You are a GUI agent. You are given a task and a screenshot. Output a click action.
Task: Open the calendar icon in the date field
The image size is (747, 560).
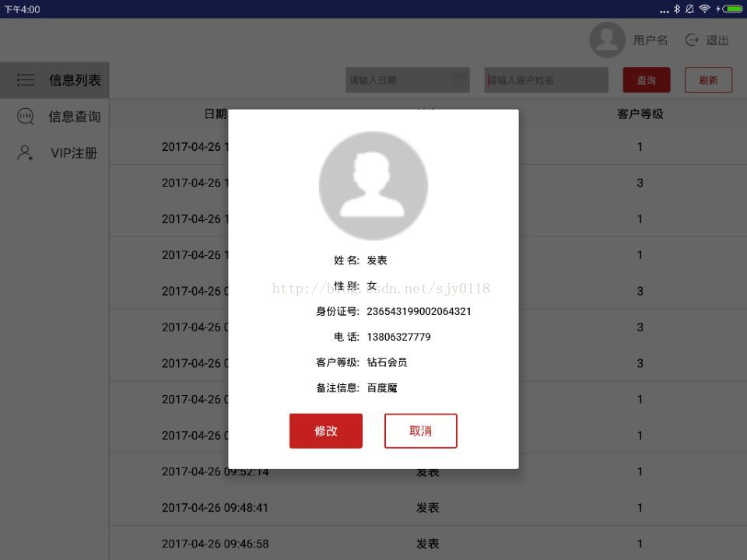tap(458, 80)
